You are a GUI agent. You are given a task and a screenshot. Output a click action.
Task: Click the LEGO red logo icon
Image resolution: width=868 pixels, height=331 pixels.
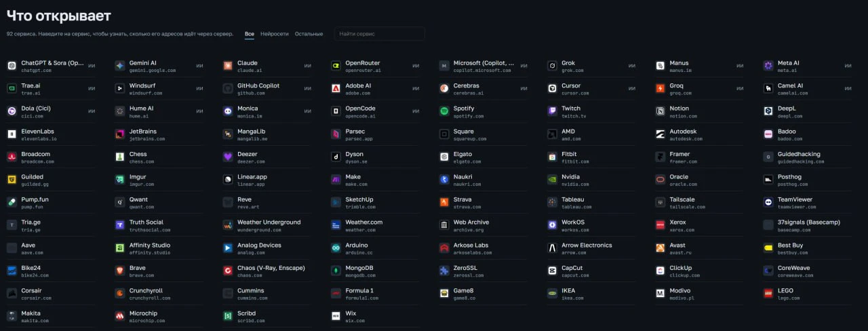tap(768, 293)
